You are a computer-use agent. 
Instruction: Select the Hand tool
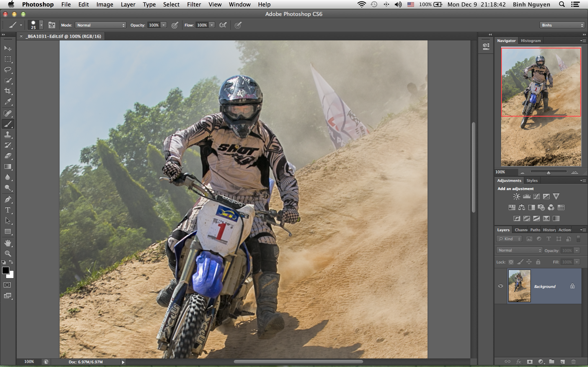pyautogui.click(x=8, y=243)
